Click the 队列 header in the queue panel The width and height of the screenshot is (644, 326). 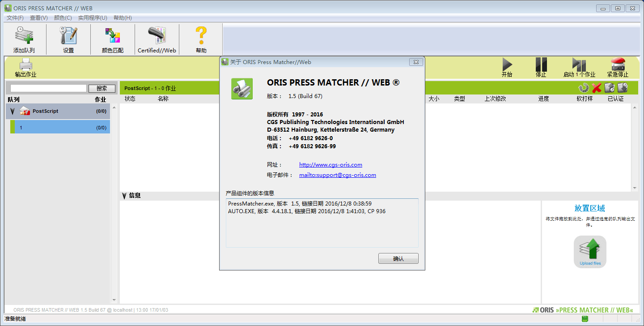coord(13,99)
